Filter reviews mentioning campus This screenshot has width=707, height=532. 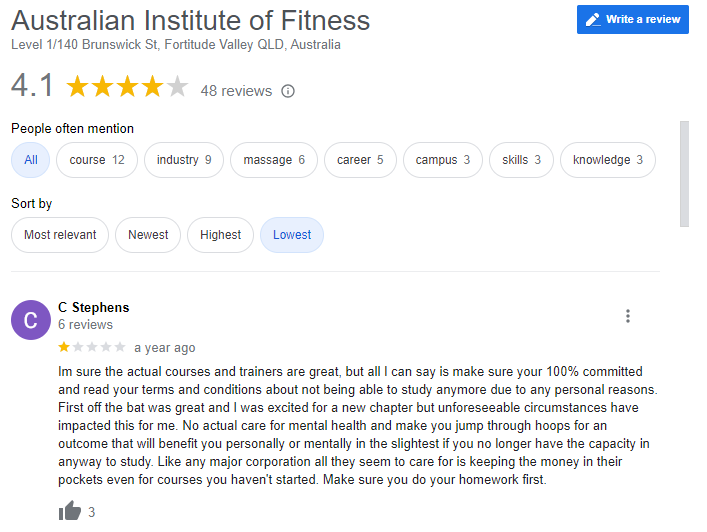pyautogui.click(x=443, y=160)
